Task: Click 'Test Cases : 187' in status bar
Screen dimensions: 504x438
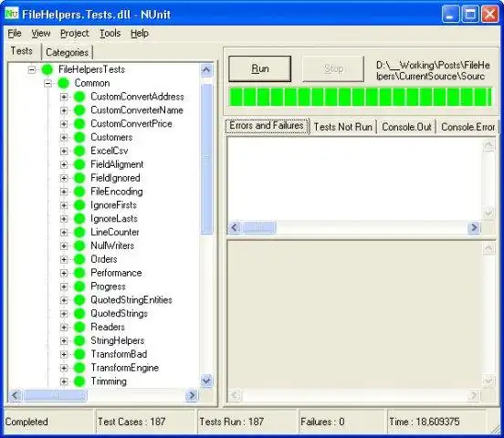Action: [x=131, y=422]
